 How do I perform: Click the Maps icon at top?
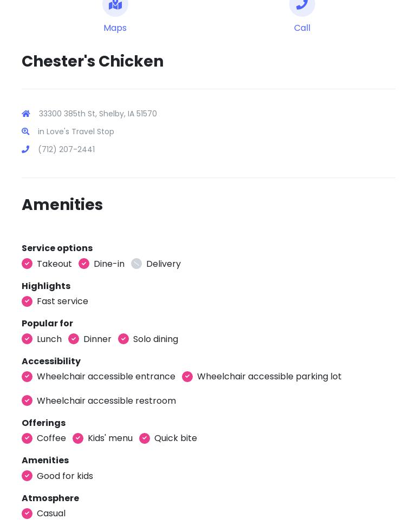[115, 5]
